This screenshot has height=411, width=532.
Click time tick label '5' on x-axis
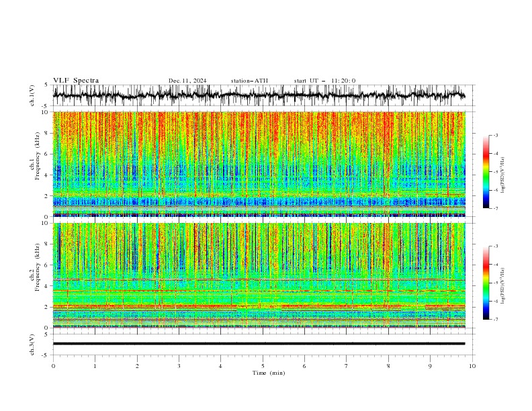263,366
